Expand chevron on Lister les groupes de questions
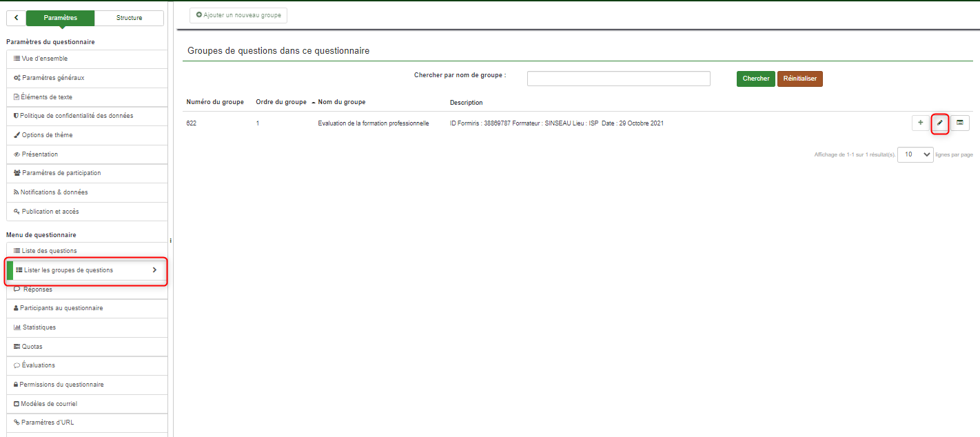Screen dimensions: 980x437 [x=154, y=270]
